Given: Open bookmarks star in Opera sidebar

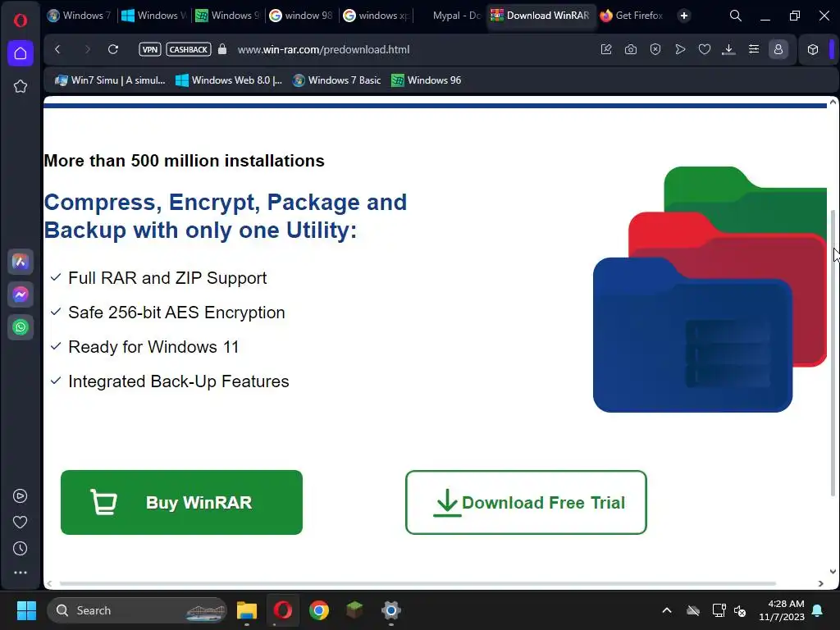Looking at the screenshot, I should [x=21, y=86].
